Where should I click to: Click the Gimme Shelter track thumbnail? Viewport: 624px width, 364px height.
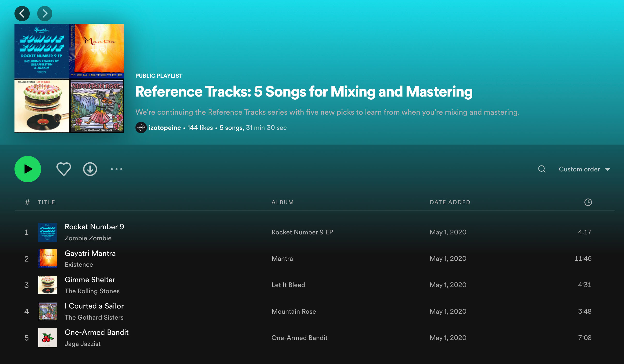pyautogui.click(x=48, y=285)
